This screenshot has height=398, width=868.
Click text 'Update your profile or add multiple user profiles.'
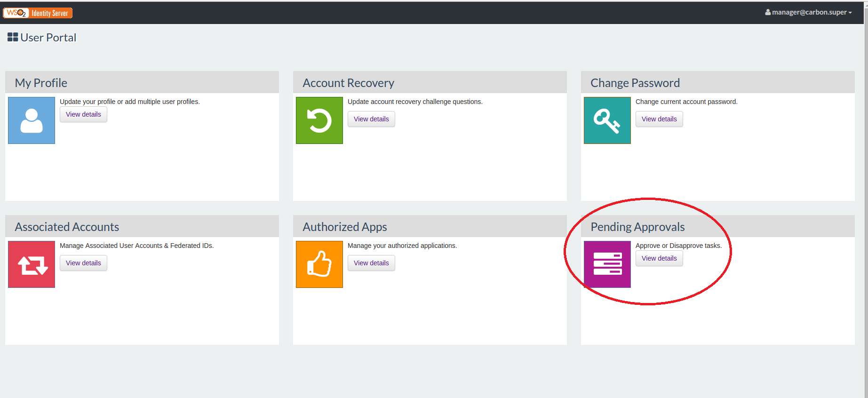130,102
